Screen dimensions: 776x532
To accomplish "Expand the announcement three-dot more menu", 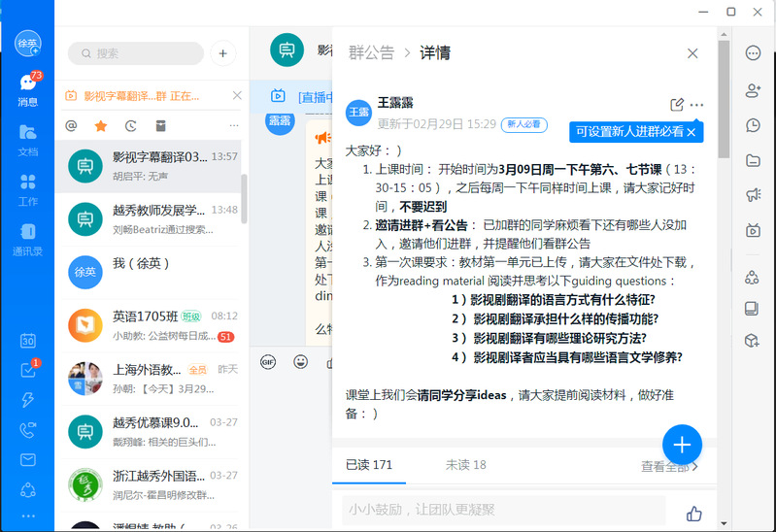I will [696, 105].
